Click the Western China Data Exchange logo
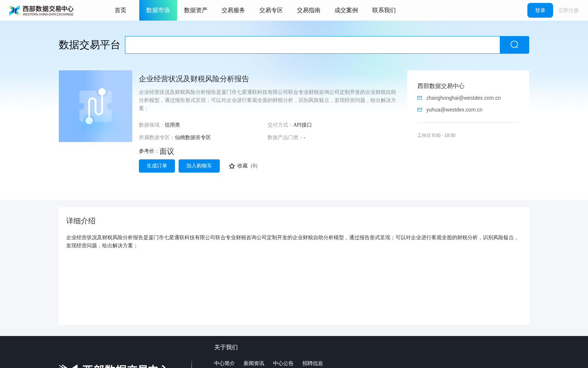The width and height of the screenshot is (588, 368). coord(41,10)
